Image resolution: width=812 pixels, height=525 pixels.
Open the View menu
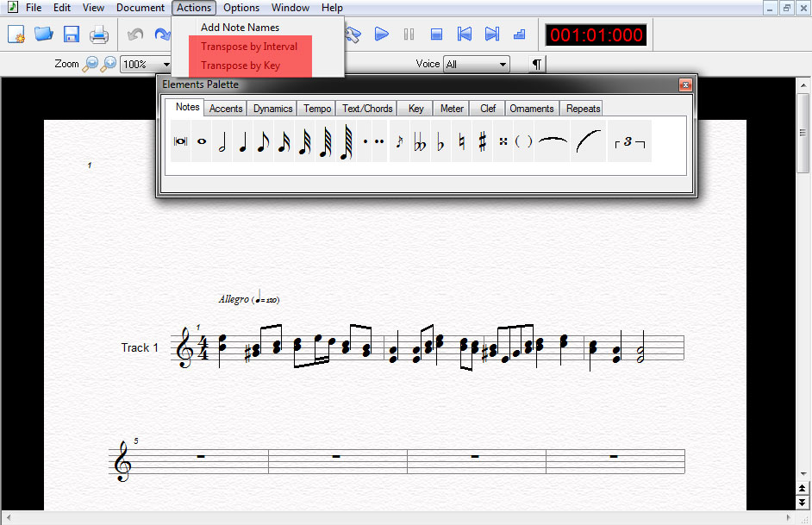pyautogui.click(x=93, y=8)
